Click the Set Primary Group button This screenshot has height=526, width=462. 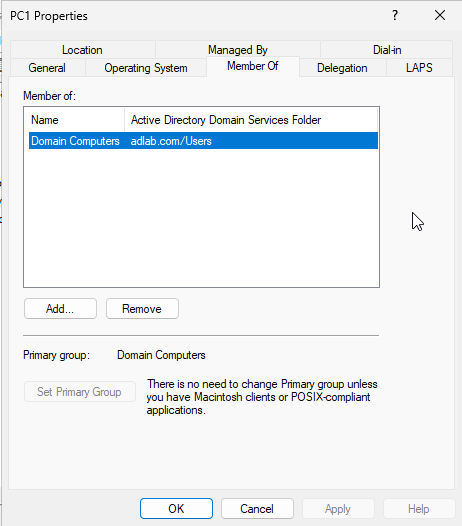80,391
